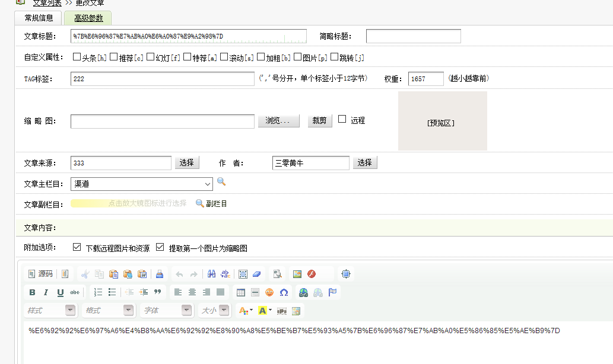613x364 pixels.
Task: Click the smiley emoticon icon
Action: tap(270, 292)
